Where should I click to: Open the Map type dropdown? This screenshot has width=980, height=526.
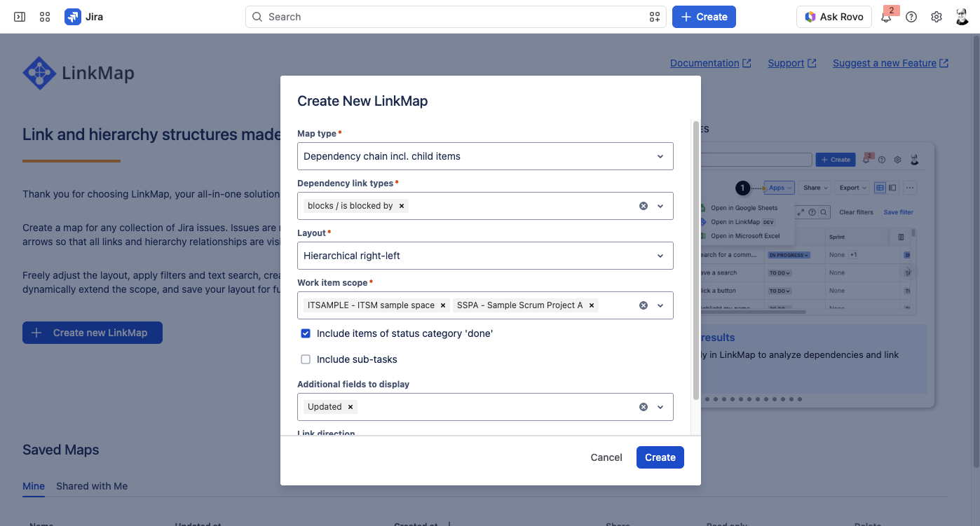[x=485, y=156]
